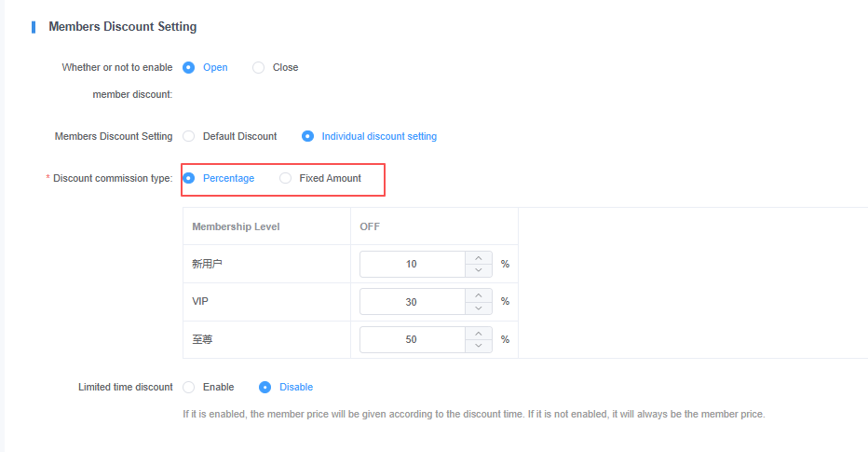Click the Members Discount Setting section heading
Image resolution: width=868 pixels, height=452 pixels.
[x=122, y=27]
